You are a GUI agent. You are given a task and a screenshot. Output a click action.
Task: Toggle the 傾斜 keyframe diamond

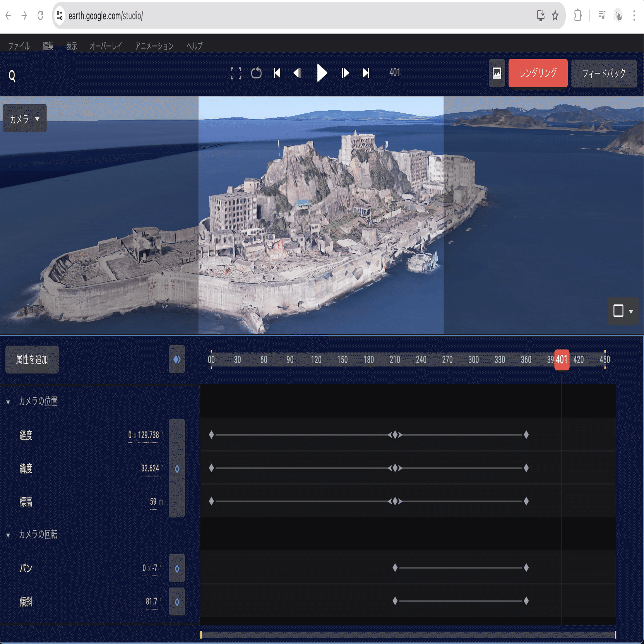(x=177, y=602)
